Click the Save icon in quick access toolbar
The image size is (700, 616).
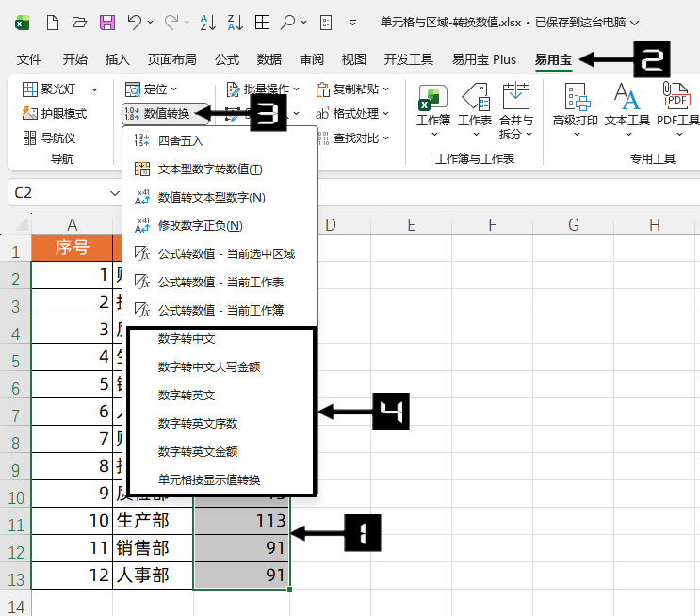106,22
